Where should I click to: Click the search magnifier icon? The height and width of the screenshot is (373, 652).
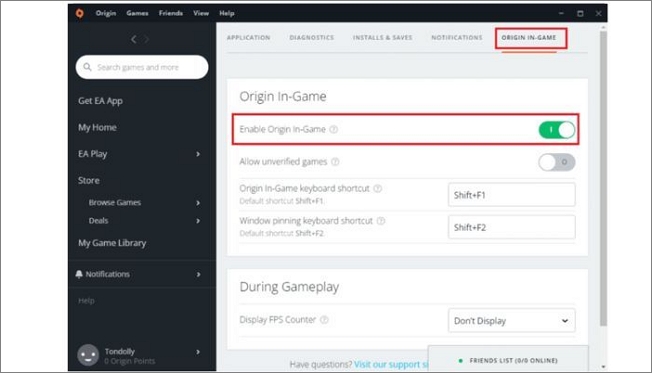pyautogui.click(x=87, y=67)
